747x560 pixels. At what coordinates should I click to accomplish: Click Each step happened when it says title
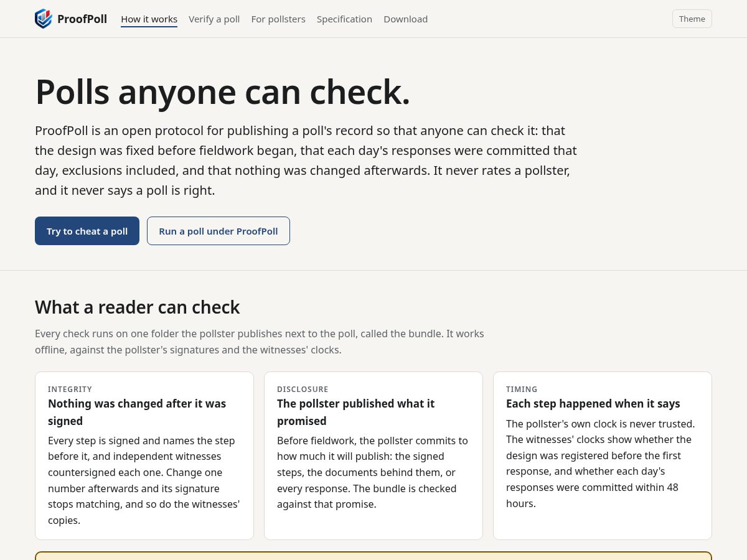point(593,403)
